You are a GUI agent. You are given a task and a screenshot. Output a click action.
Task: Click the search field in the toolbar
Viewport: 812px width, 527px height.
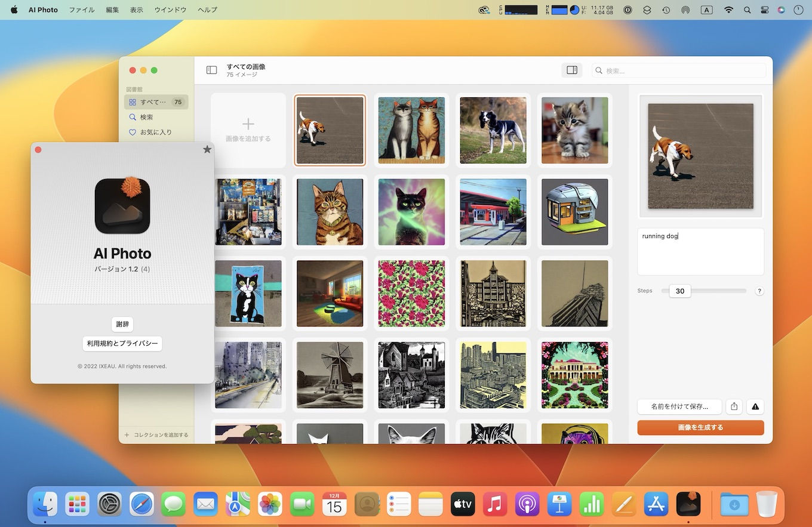[679, 70]
